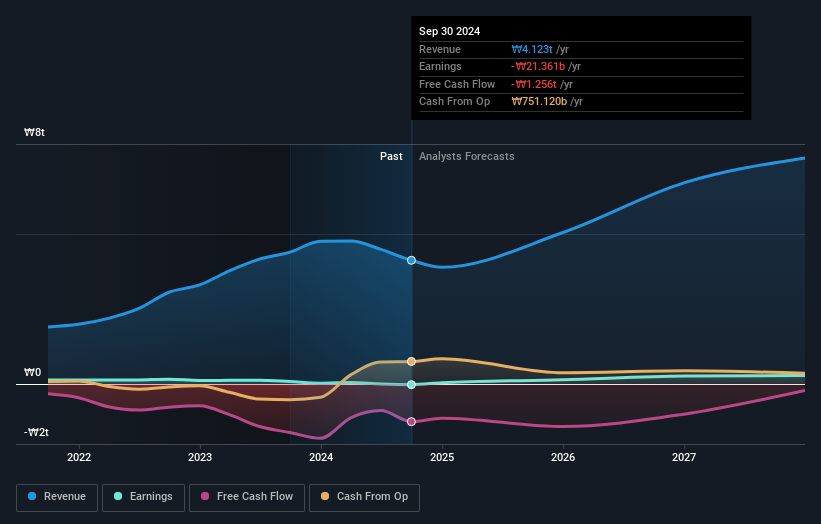821x524 pixels.
Task: Click the pink Free Cash Flow data point
Action: [412, 421]
